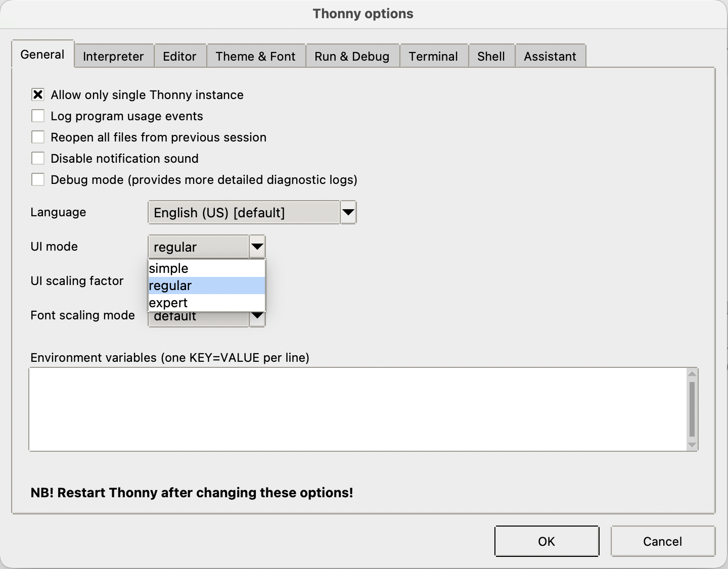Image resolution: width=728 pixels, height=569 pixels.
Task: Click the environment variables scrollbar down arrow
Action: coord(692,445)
